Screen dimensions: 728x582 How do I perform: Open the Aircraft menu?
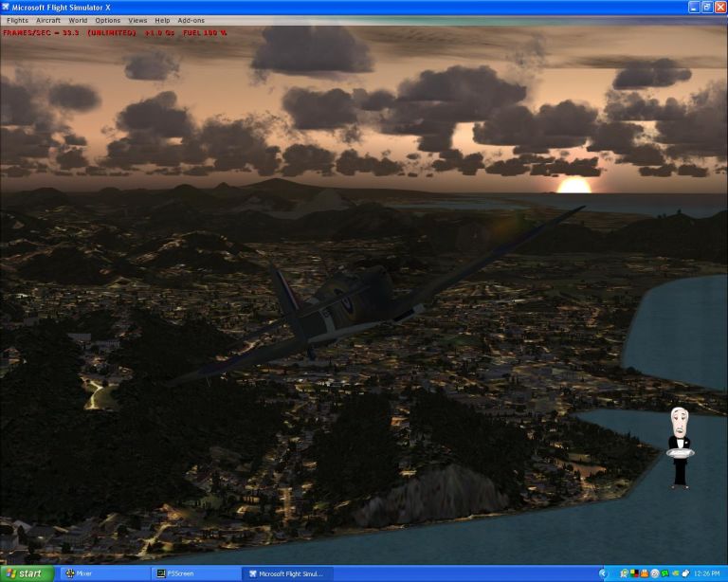[x=48, y=21]
